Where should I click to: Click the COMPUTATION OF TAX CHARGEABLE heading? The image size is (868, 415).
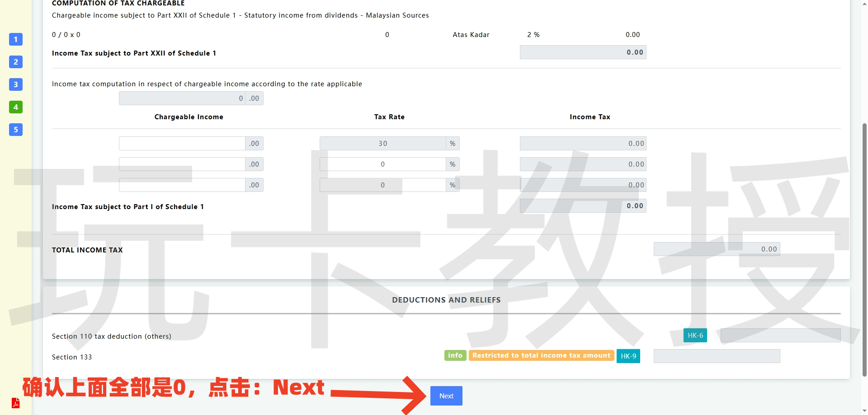(x=118, y=3)
